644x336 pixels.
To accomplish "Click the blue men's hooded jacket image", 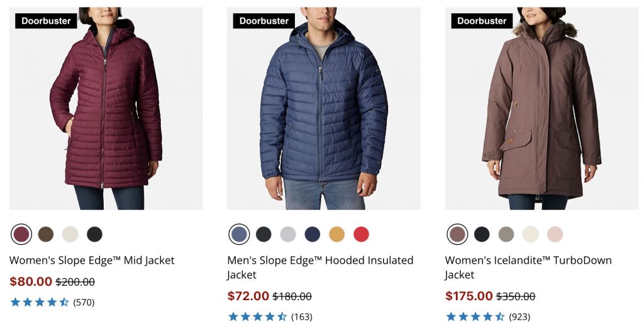I will [x=323, y=109].
